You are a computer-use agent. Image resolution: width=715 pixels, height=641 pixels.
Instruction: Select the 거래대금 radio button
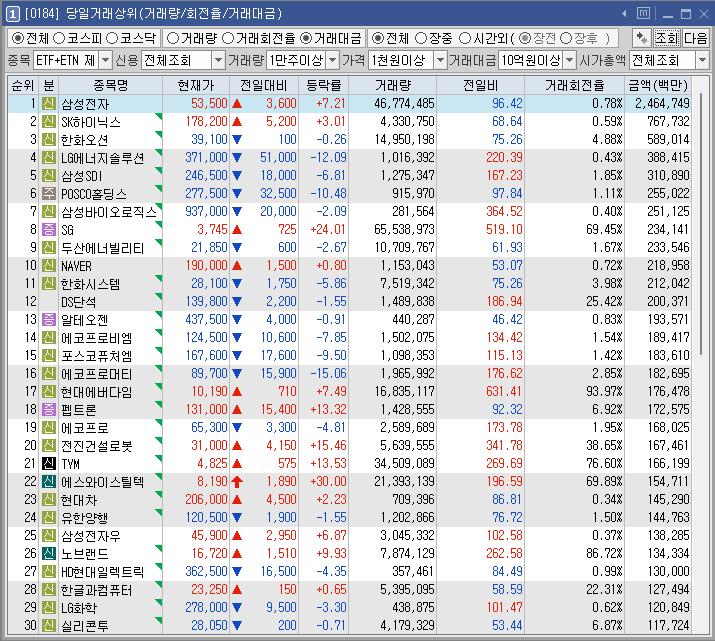[x=306, y=38]
